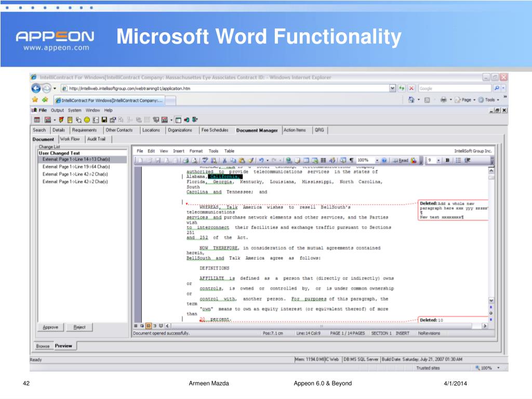Click the document vertical scrollbar down arrow
This screenshot has width=532, height=399.
point(491,301)
